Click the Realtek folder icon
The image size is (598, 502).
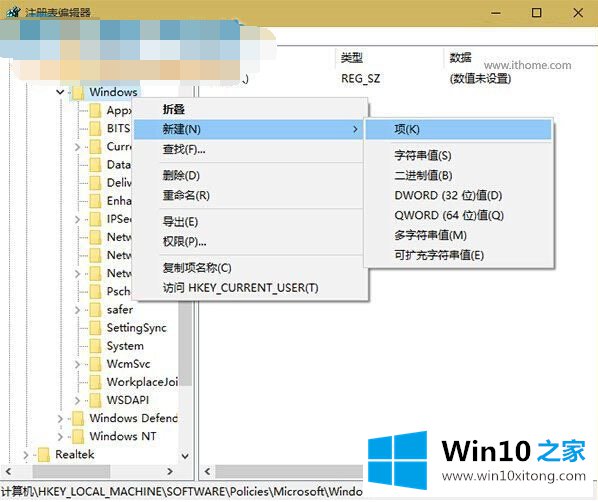pyautogui.click(x=43, y=455)
